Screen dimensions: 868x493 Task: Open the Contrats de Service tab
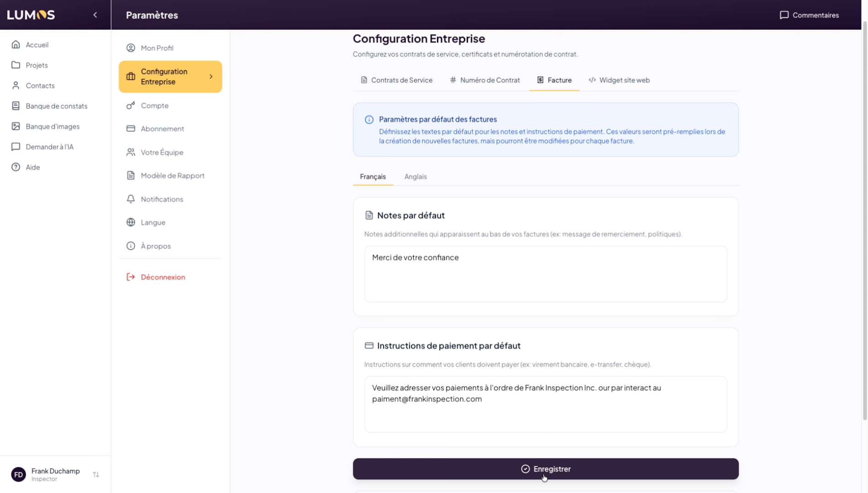(396, 80)
